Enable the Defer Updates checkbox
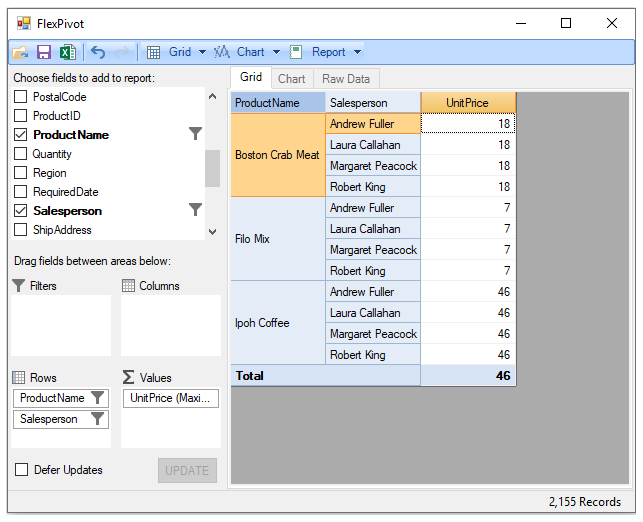The image size is (643, 522). pyautogui.click(x=21, y=470)
